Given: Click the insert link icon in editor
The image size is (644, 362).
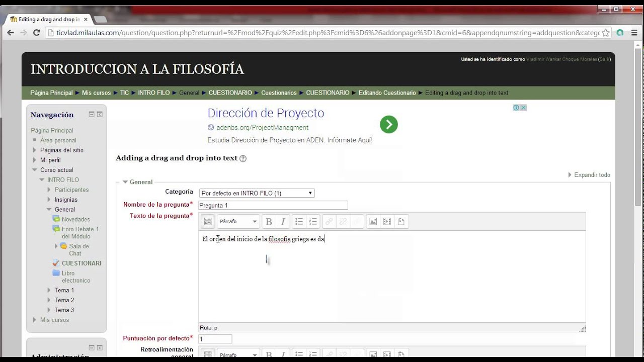Looking at the screenshot, I should (x=329, y=221).
